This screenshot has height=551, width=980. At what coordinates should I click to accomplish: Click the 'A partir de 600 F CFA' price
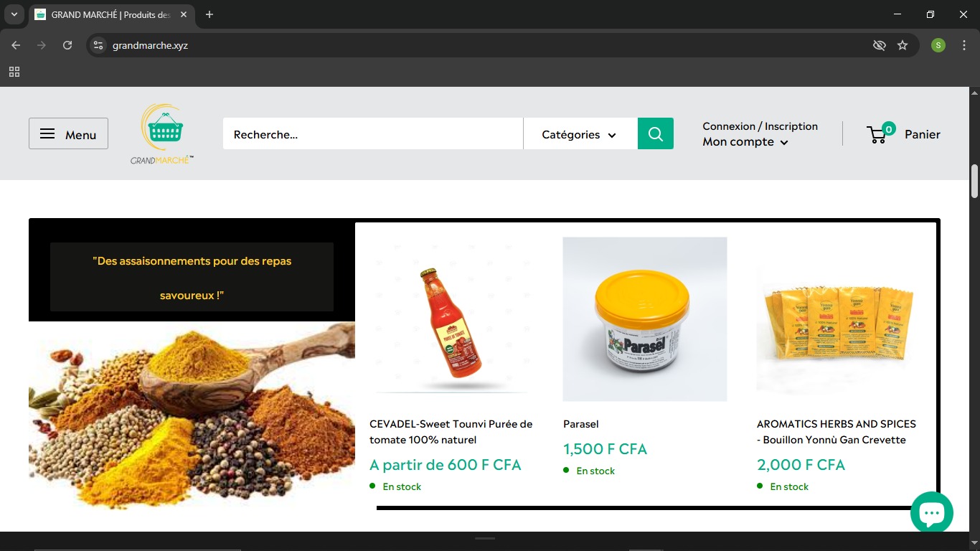(x=446, y=465)
